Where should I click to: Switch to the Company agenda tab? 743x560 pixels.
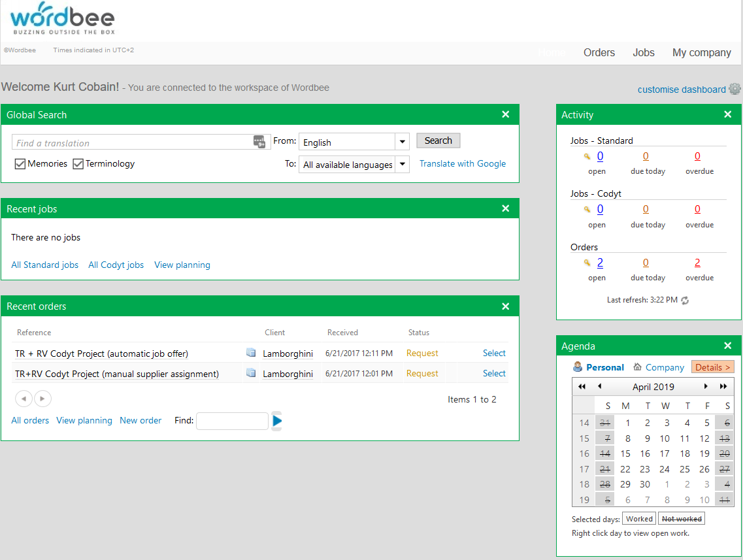coord(664,367)
